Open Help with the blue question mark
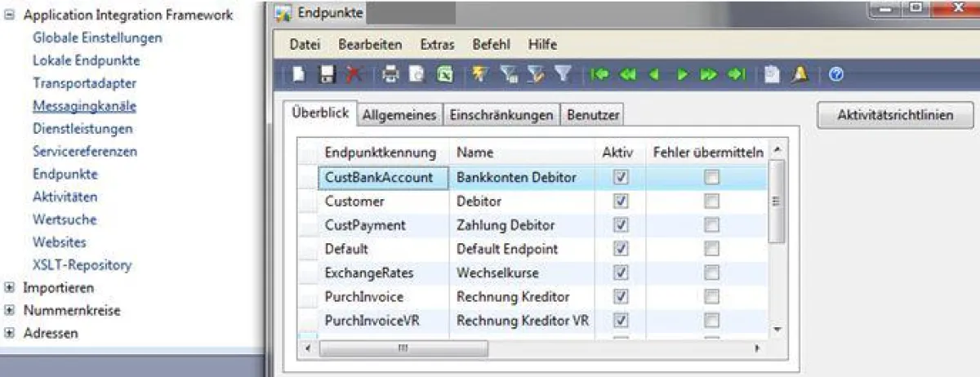980x377 pixels. (835, 74)
